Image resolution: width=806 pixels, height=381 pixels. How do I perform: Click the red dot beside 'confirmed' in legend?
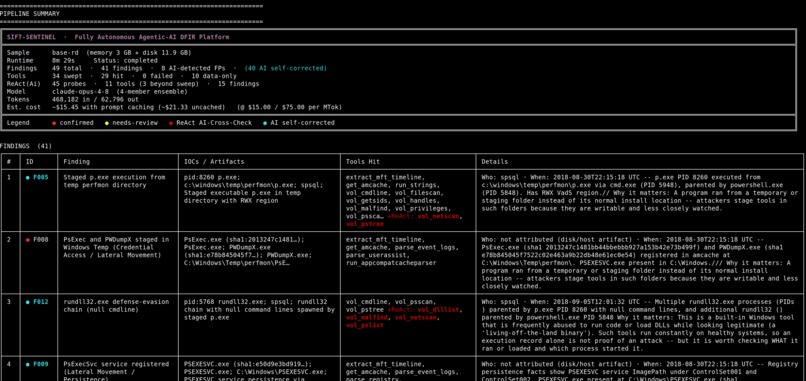[x=54, y=123]
